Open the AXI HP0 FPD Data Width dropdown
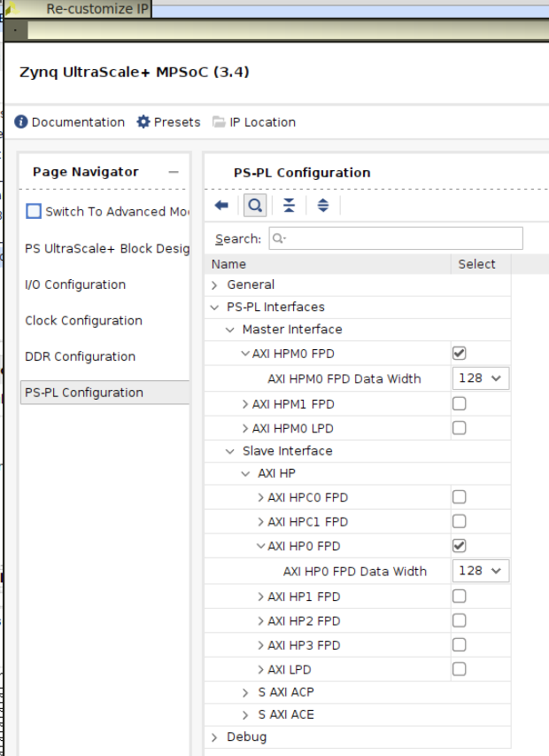This screenshot has height=756, width=549. click(481, 571)
